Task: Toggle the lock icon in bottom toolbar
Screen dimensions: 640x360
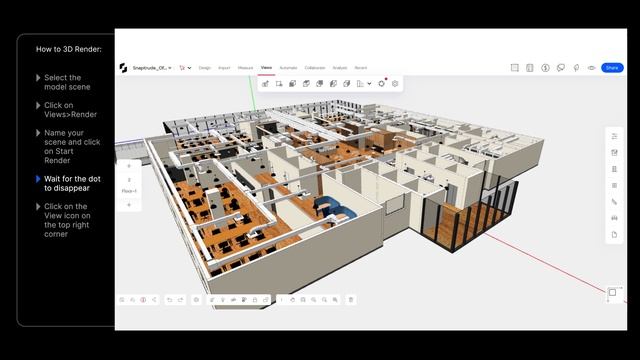Action: 255,300
